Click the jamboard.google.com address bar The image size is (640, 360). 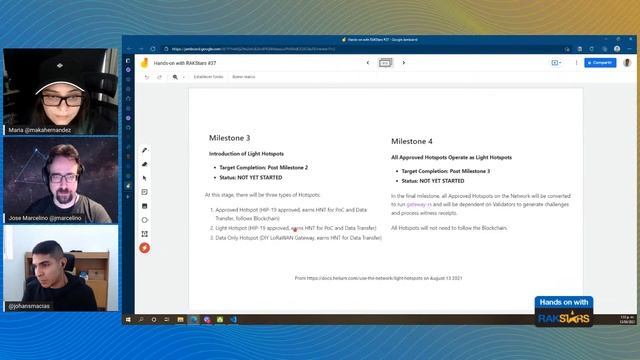click(359, 49)
